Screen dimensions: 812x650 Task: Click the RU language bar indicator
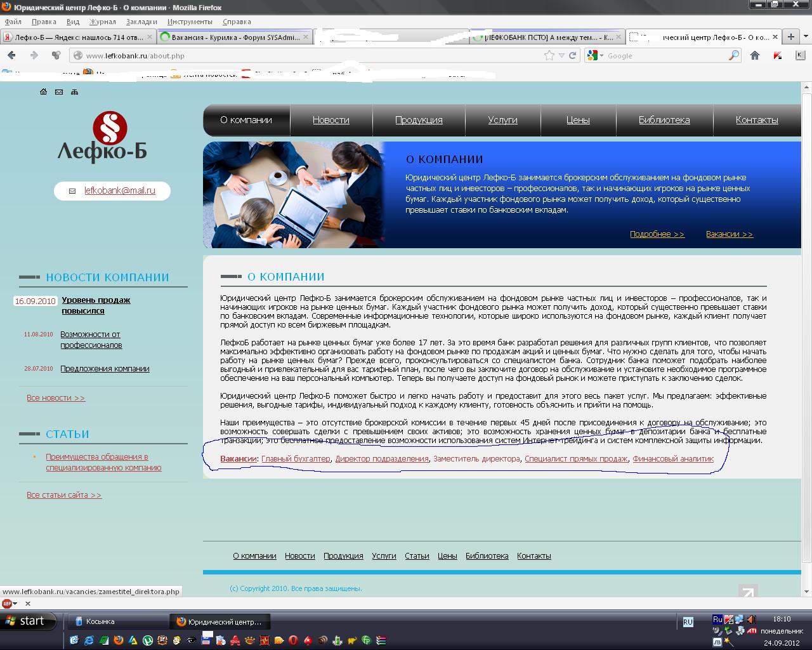pyautogui.click(x=688, y=622)
